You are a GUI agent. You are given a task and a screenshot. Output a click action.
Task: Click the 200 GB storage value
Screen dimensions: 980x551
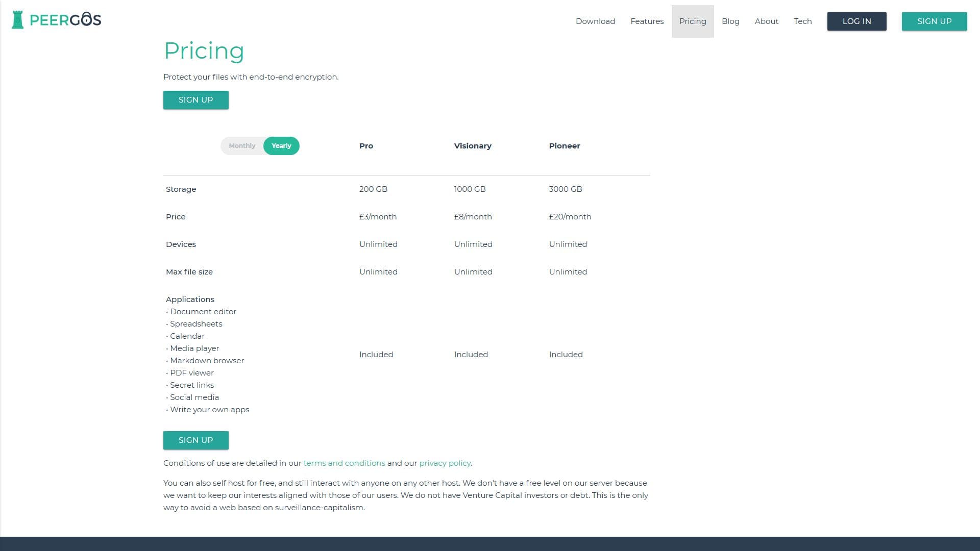pos(373,189)
